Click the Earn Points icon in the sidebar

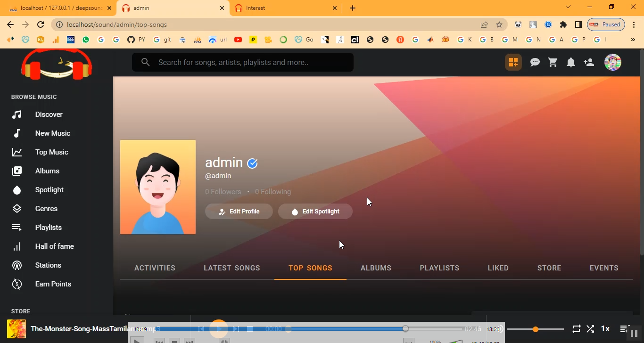17,284
